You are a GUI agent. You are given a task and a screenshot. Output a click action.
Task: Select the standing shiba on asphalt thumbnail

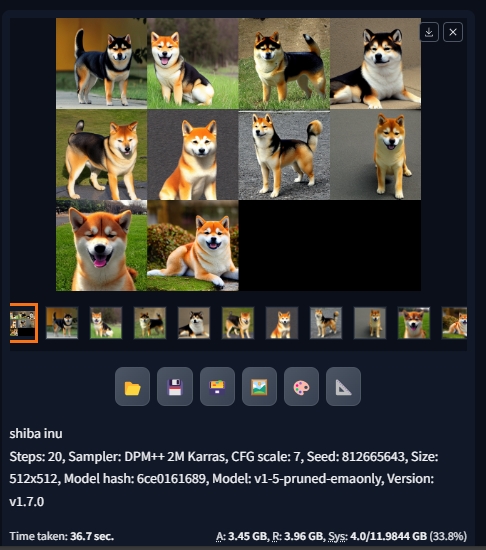326,323
